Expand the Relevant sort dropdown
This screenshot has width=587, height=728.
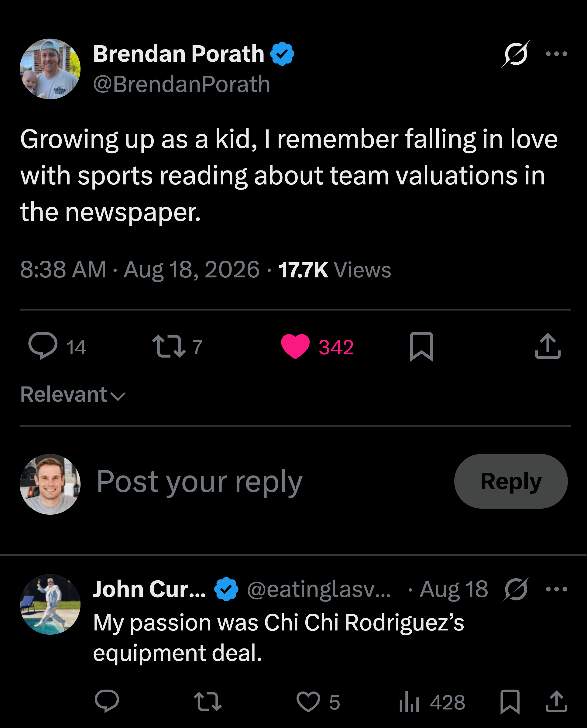tap(73, 394)
